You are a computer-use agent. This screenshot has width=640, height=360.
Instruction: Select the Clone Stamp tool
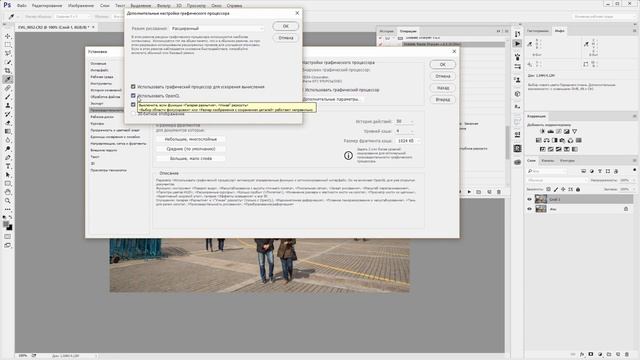[x=8, y=105]
